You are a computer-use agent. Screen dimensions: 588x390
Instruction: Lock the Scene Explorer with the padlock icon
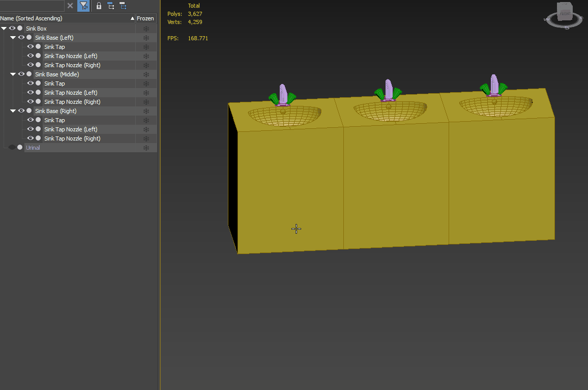pos(99,6)
